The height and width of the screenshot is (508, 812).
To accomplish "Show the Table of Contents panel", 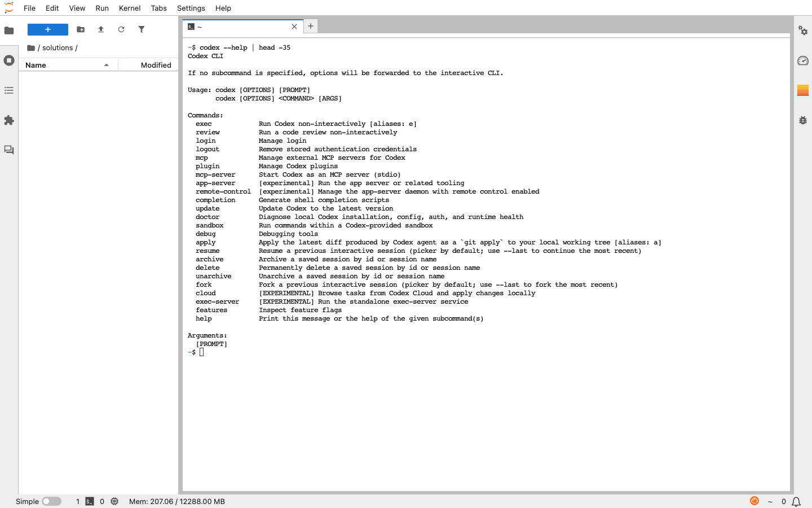I will click(9, 90).
